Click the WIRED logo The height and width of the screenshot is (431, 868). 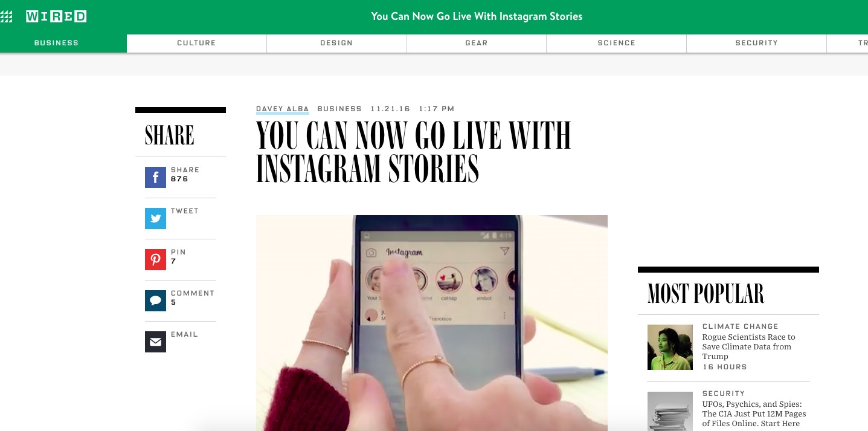pos(56,17)
